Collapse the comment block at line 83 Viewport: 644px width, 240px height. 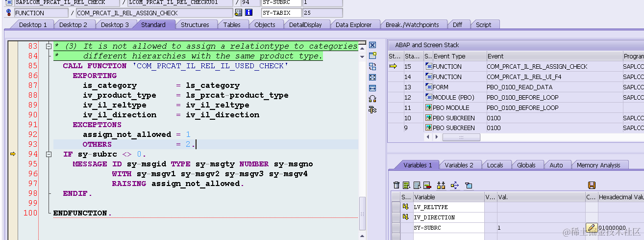(x=49, y=46)
